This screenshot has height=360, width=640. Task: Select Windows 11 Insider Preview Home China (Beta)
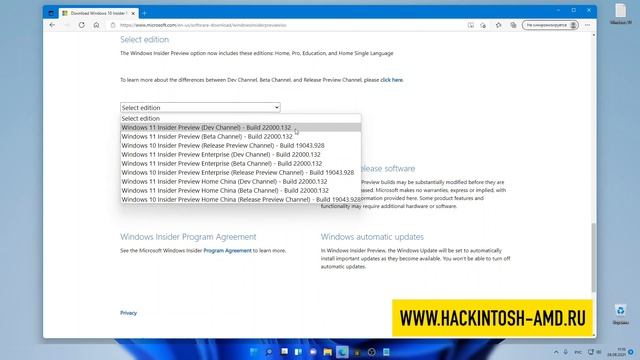[240, 190]
